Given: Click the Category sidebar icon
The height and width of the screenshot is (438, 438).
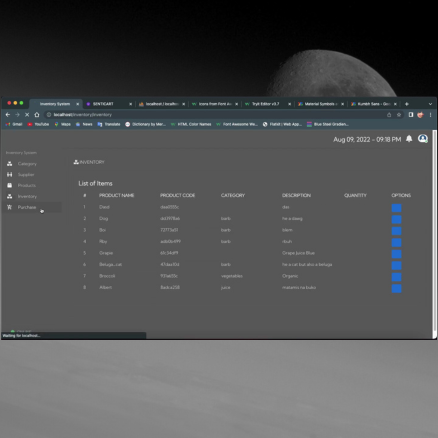Looking at the screenshot, I should pyautogui.click(x=10, y=164).
